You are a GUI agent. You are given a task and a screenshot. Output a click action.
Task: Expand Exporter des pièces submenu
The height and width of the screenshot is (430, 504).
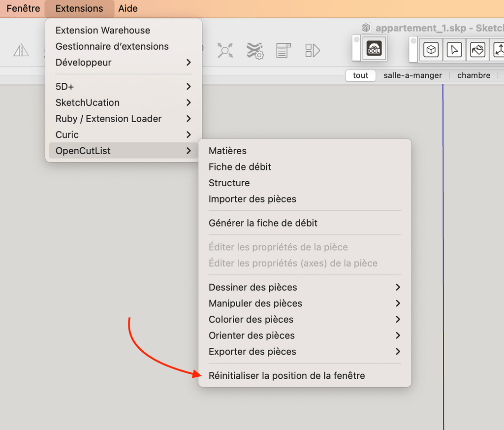pos(305,352)
